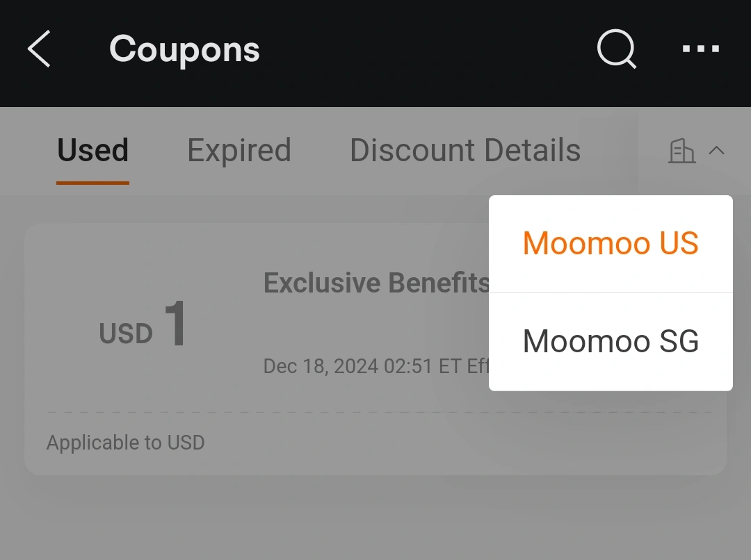Switch to the Used tab

(93, 150)
